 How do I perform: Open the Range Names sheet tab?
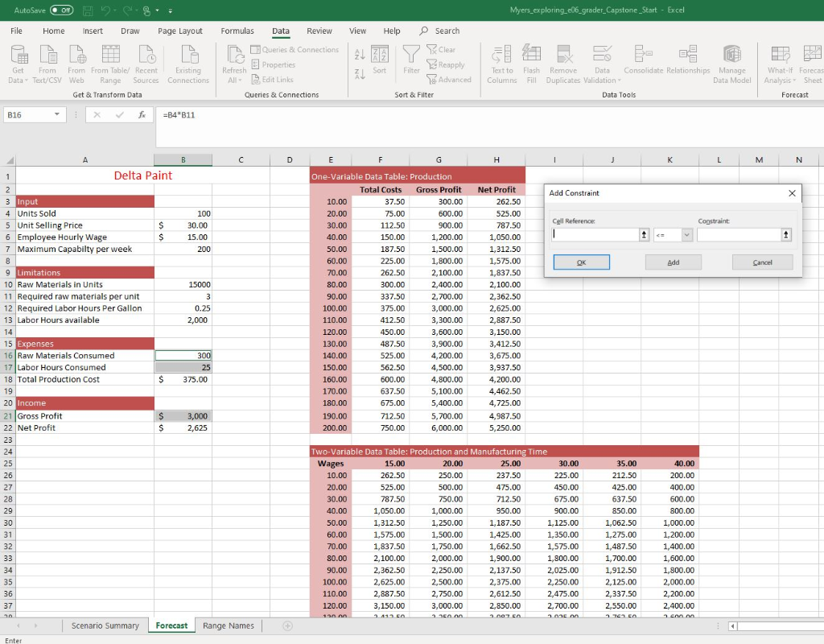(x=228, y=625)
